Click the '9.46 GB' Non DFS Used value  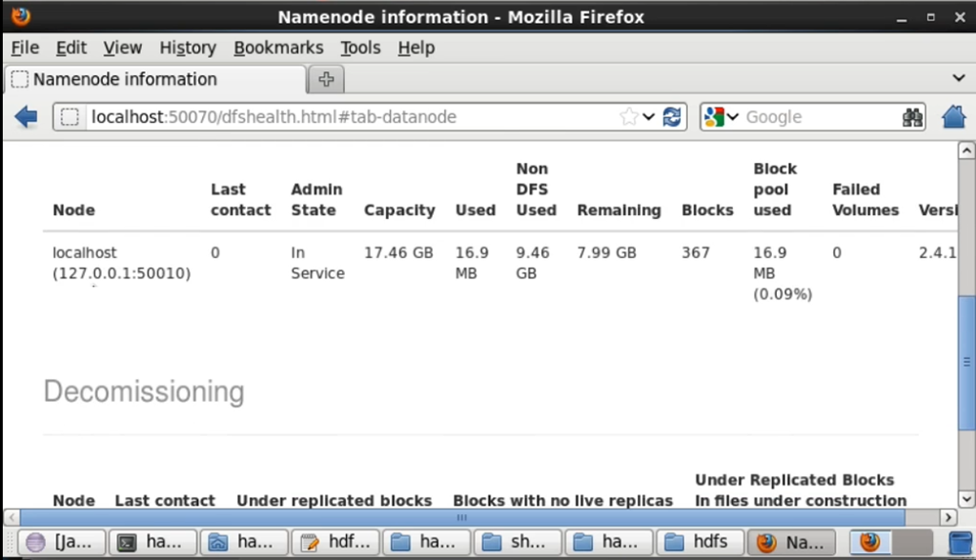coord(533,263)
